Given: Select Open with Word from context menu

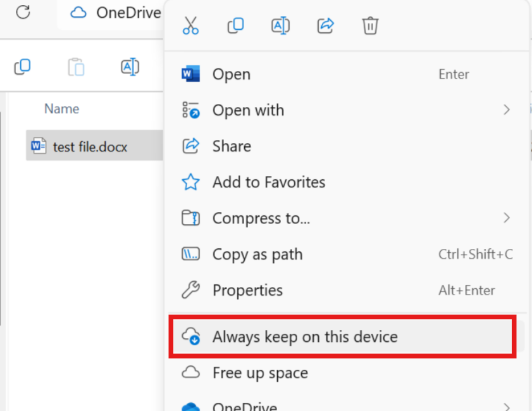Looking at the screenshot, I should 346,74.
